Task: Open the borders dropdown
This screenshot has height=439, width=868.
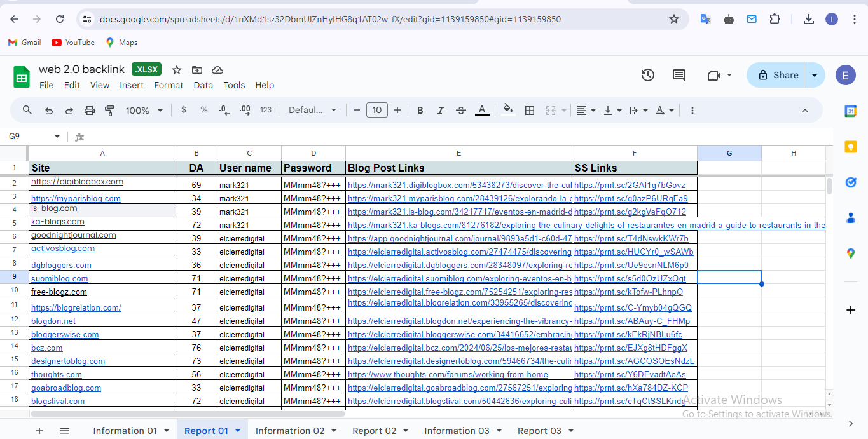Action: click(x=530, y=109)
